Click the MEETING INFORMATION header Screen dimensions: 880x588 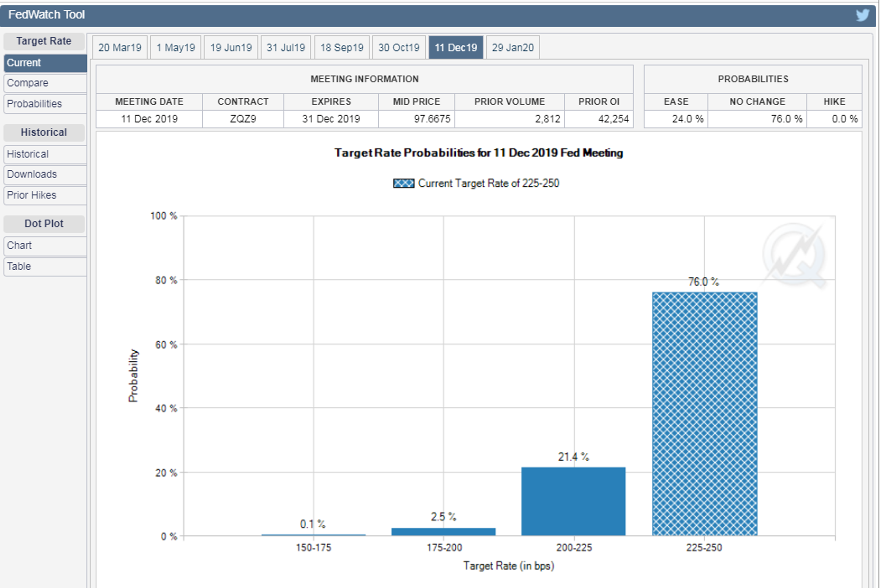pos(364,79)
